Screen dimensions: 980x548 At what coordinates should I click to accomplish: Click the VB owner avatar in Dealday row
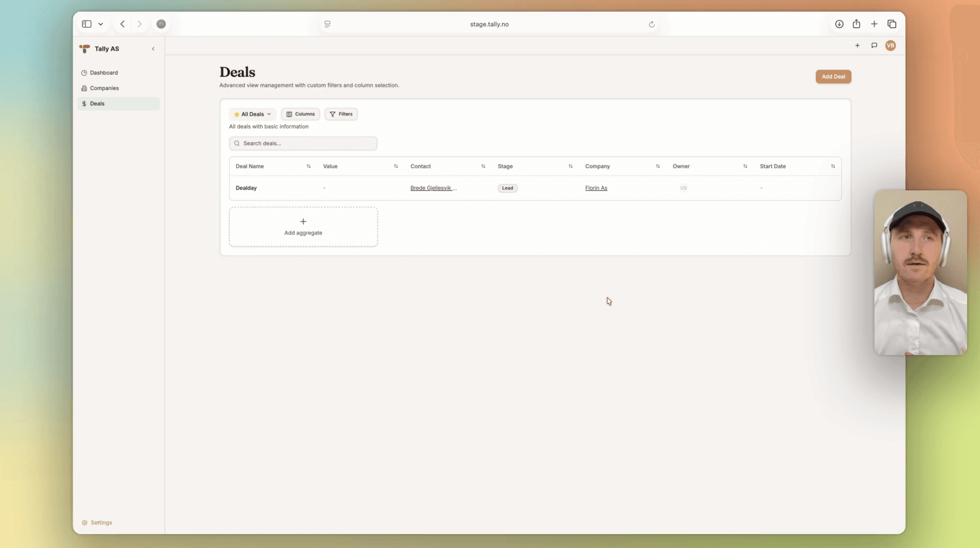click(x=683, y=188)
